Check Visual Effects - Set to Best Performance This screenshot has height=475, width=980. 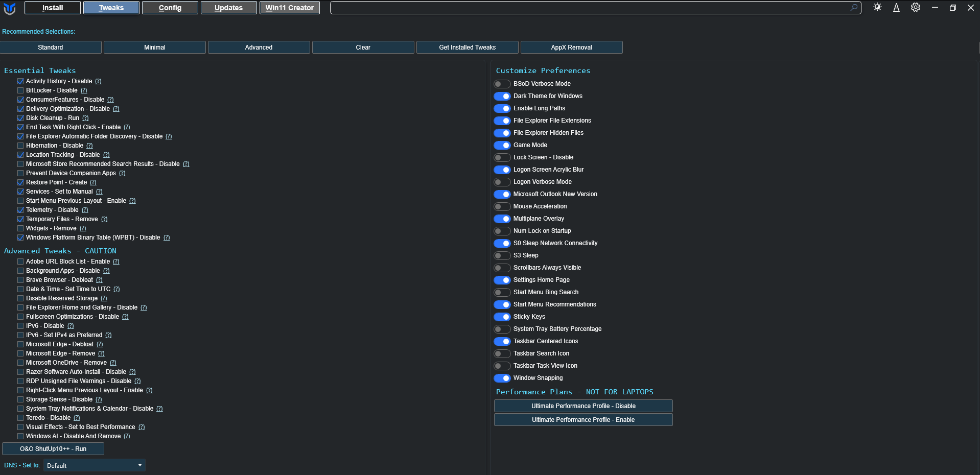(20, 427)
